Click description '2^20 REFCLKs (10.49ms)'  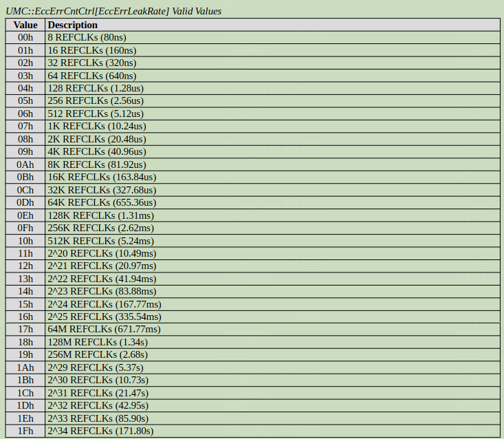102,253
